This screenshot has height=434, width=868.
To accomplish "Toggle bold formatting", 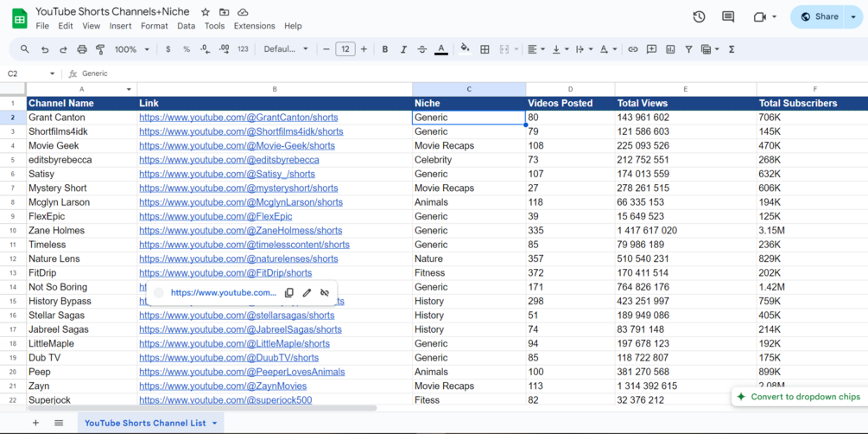I will (384, 49).
